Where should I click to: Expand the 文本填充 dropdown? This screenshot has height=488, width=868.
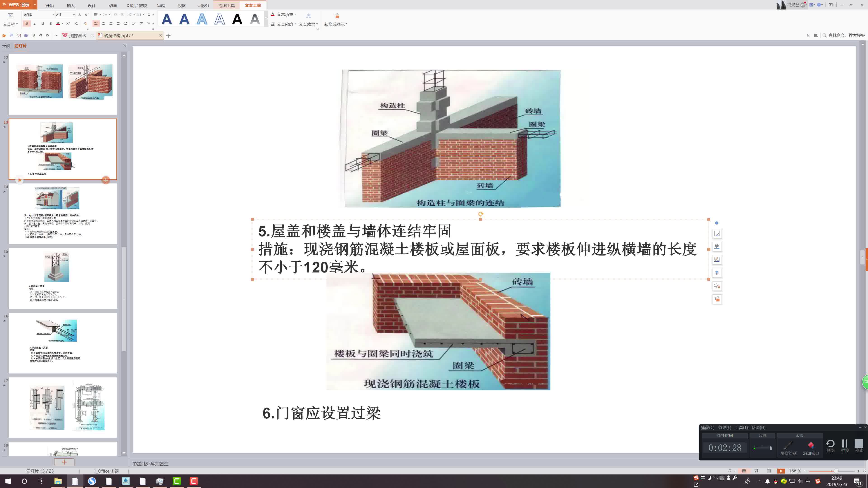pyautogui.click(x=295, y=14)
